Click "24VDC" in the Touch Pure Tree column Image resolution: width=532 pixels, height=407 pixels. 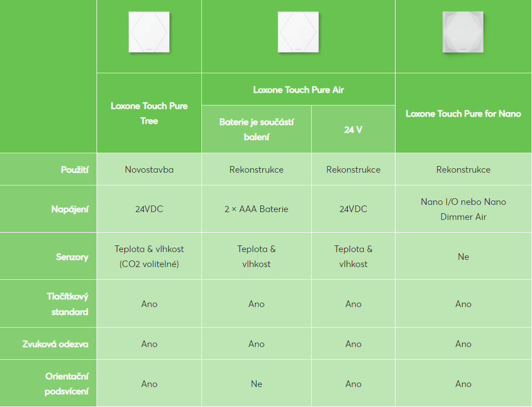tap(149, 209)
